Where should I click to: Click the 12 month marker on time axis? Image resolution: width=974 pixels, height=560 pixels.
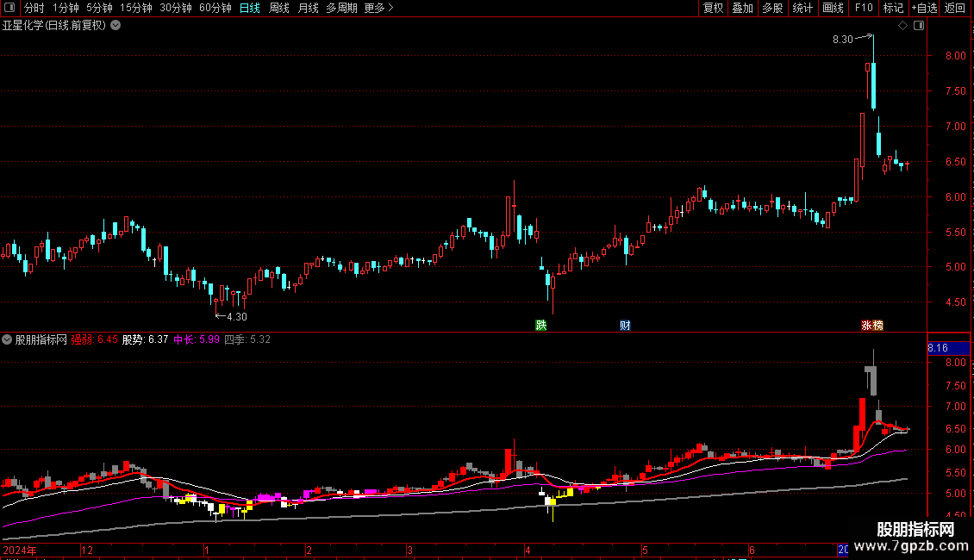click(87, 550)
